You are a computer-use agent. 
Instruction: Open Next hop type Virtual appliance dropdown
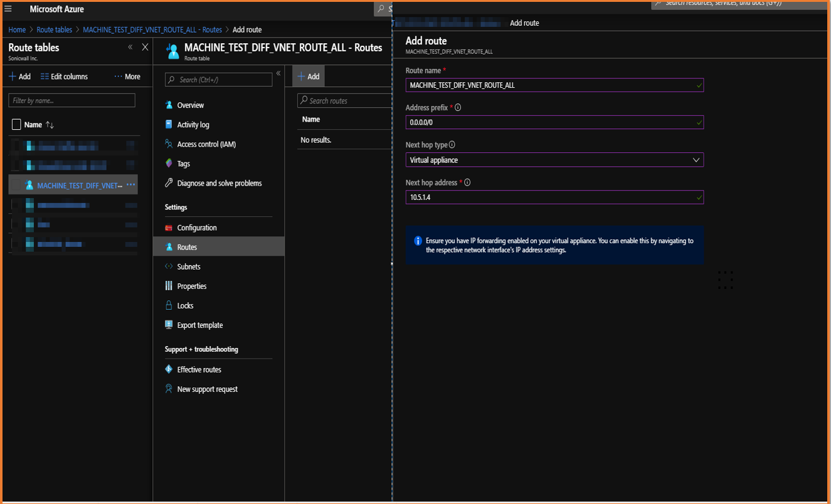pos(554,160)
